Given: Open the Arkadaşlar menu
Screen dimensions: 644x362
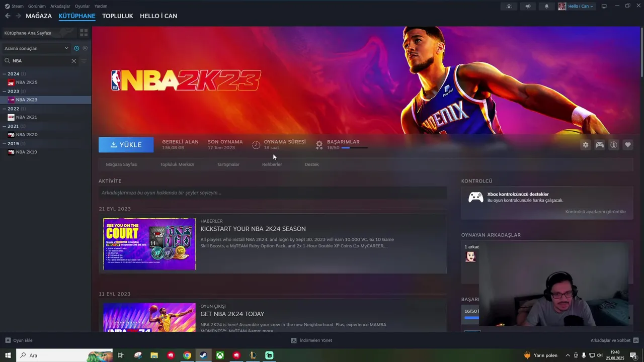Looking at the screenshot, I should pos(60,6).
